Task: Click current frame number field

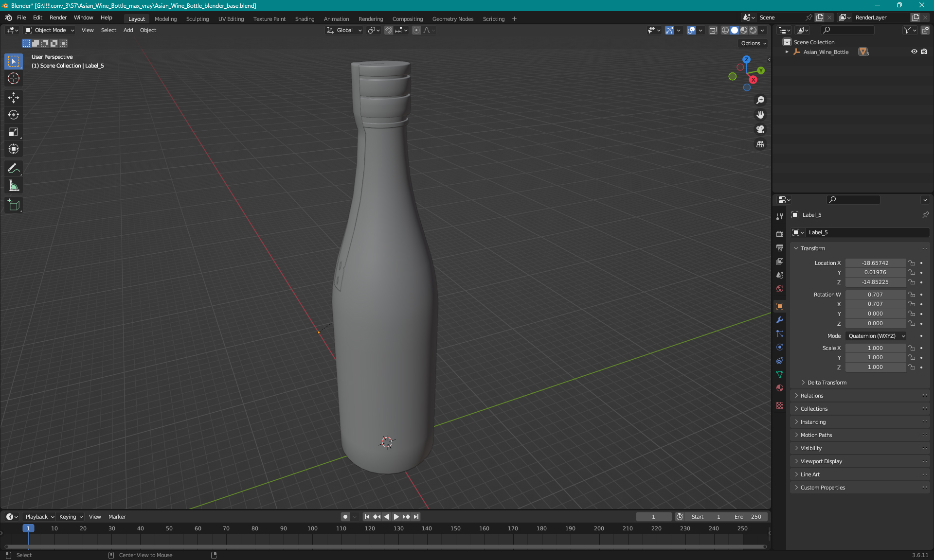Action: coord(653,517)
